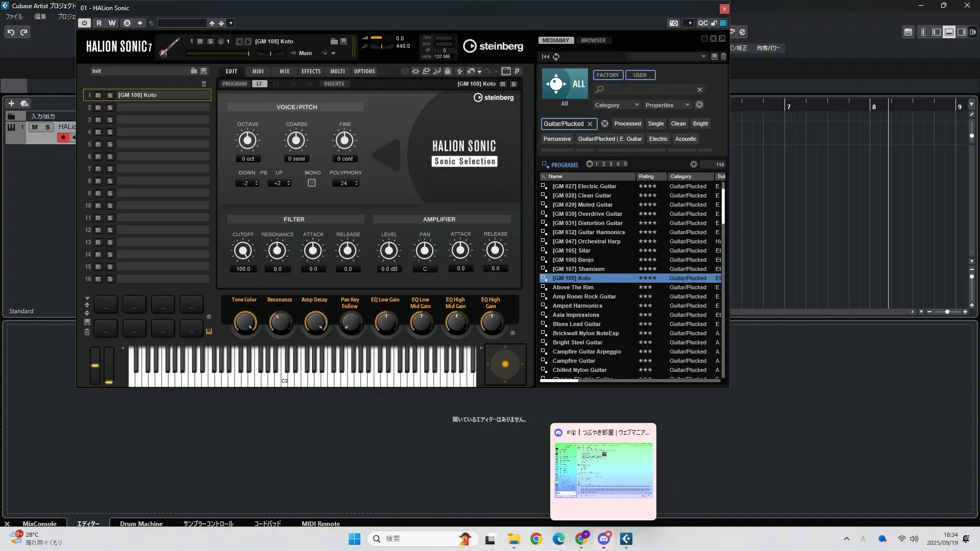The image size is (980, 551).
Task: Open MediaBay results settings gear
Action: click(x=693, y=164)
